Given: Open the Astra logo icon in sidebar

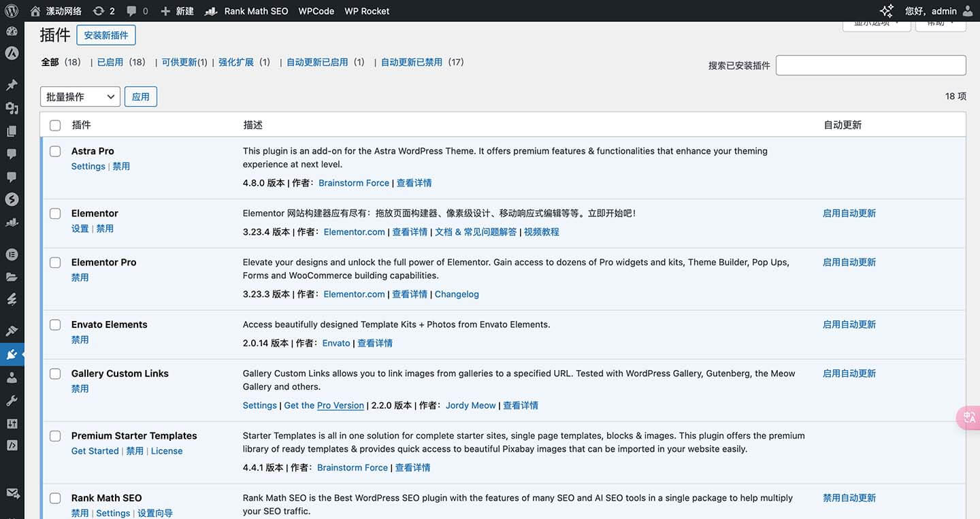Looking at the screenshot, I should click(12, 53).
